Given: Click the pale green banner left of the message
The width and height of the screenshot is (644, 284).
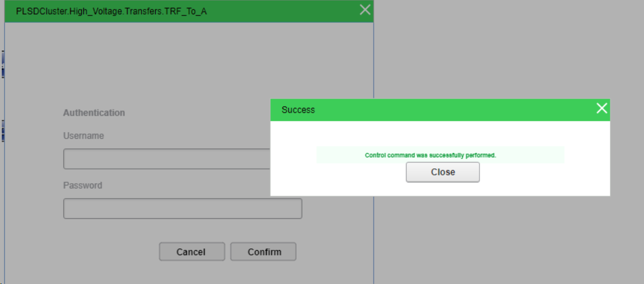Looking at the screenshot, I should [339, 155].
